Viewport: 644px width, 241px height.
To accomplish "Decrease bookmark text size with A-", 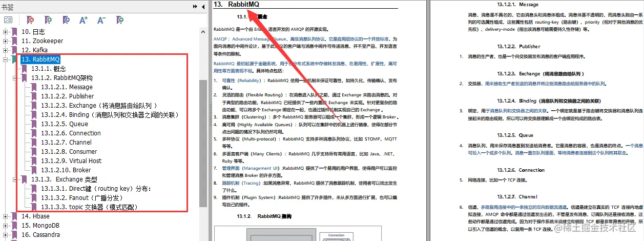I will (x=101, y=20).
